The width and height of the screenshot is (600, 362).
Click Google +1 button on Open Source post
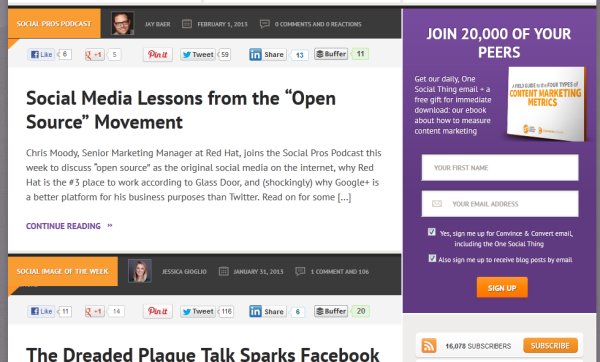coord(95,54)
